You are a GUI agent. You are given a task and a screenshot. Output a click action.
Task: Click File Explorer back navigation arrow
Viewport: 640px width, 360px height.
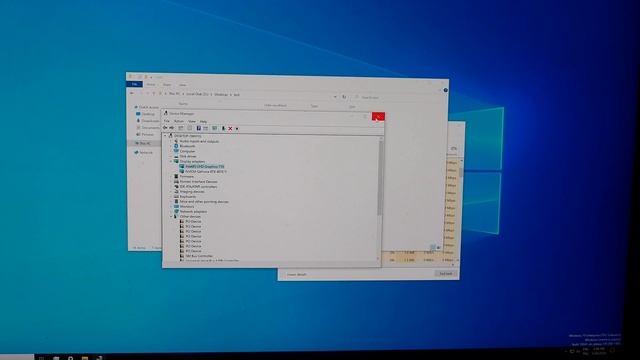point(132,93)
